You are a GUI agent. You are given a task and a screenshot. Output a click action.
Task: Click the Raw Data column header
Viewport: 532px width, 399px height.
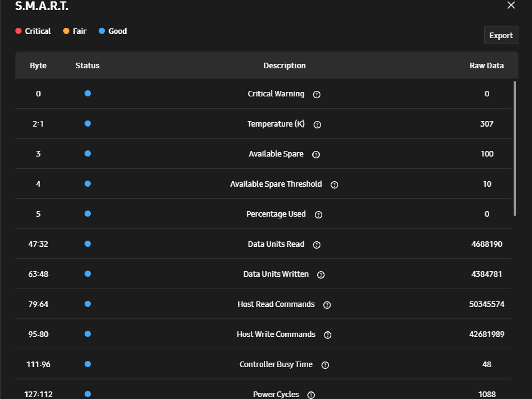487,65
